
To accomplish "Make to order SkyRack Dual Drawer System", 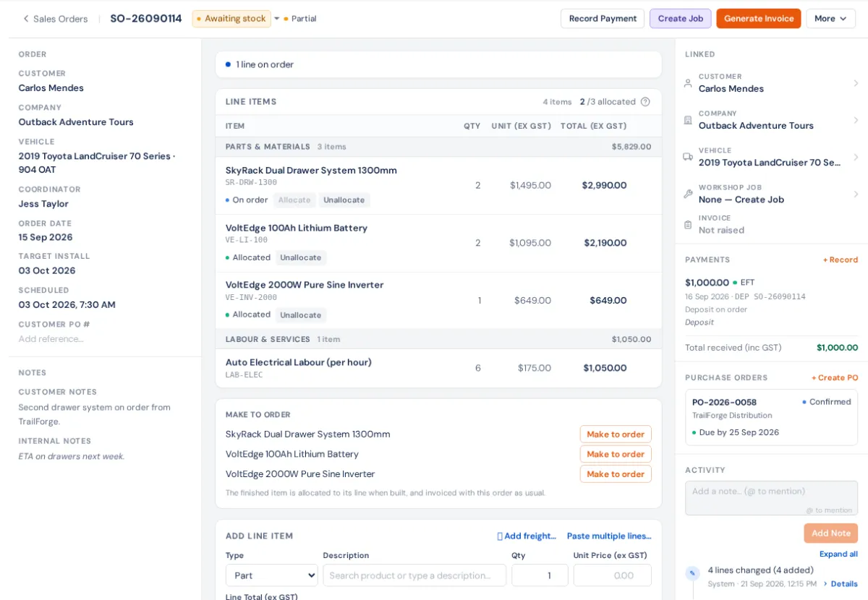I will [x=616, y=434].
